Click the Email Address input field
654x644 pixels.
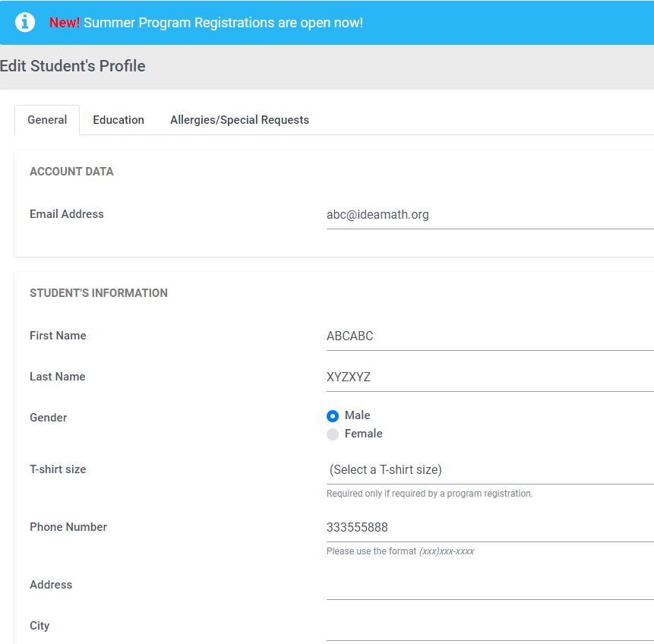489,215
